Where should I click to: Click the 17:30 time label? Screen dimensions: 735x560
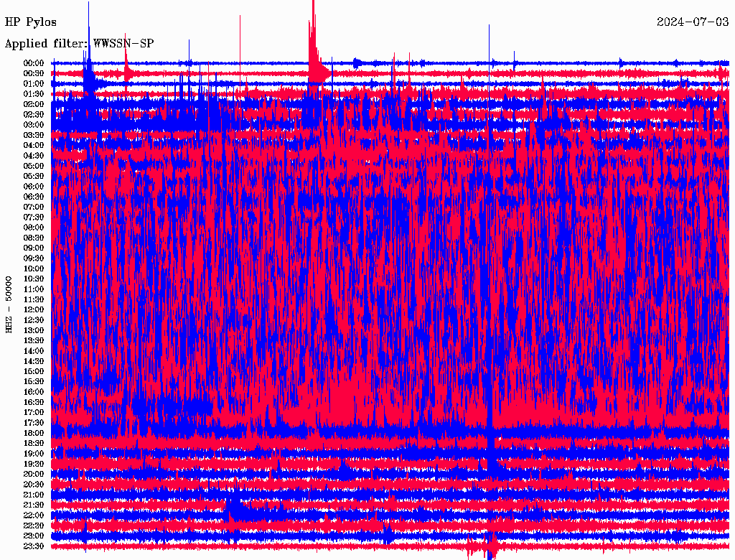[33, 423]
